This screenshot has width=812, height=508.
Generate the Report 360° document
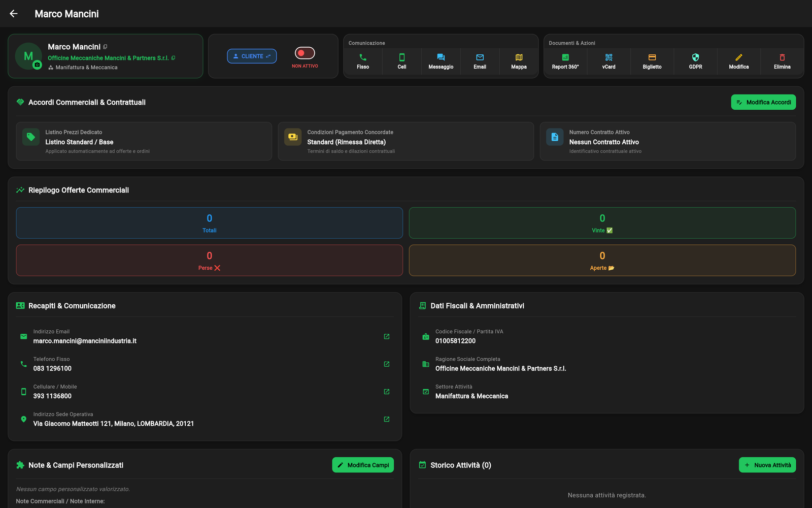pyautogui.click(x=565, y=61)
